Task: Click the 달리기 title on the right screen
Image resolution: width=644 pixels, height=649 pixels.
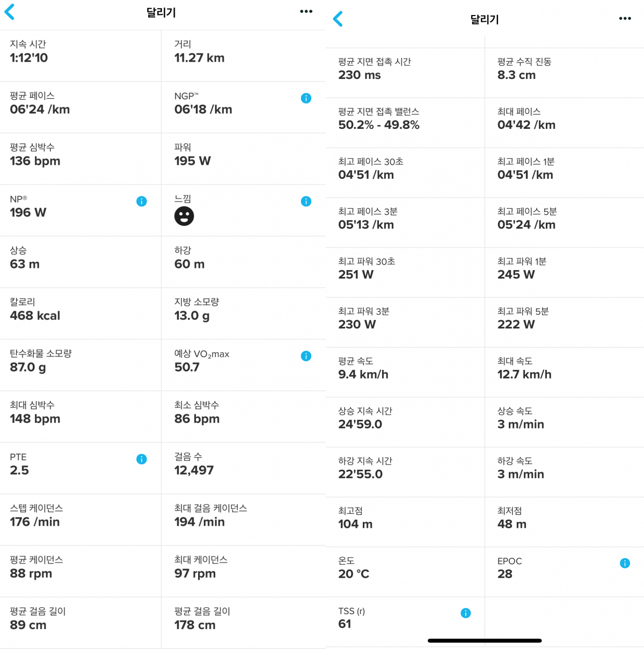Action: pos(485,19)
